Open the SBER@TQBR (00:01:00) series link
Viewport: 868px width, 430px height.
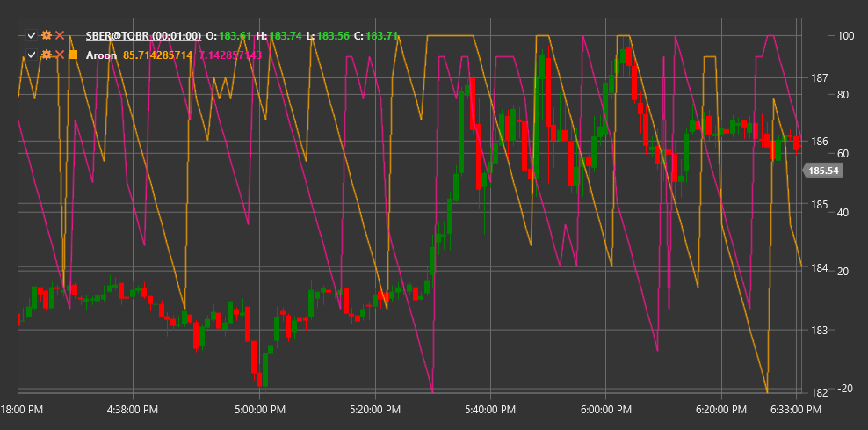pyautogui.click(x=143, y=36)
